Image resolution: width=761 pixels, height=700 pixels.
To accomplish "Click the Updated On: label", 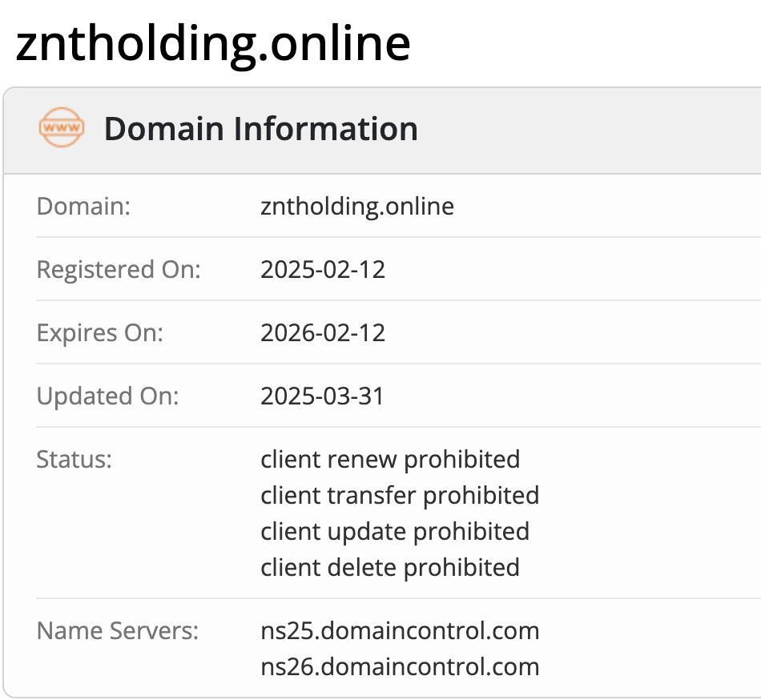I will 108,396.
